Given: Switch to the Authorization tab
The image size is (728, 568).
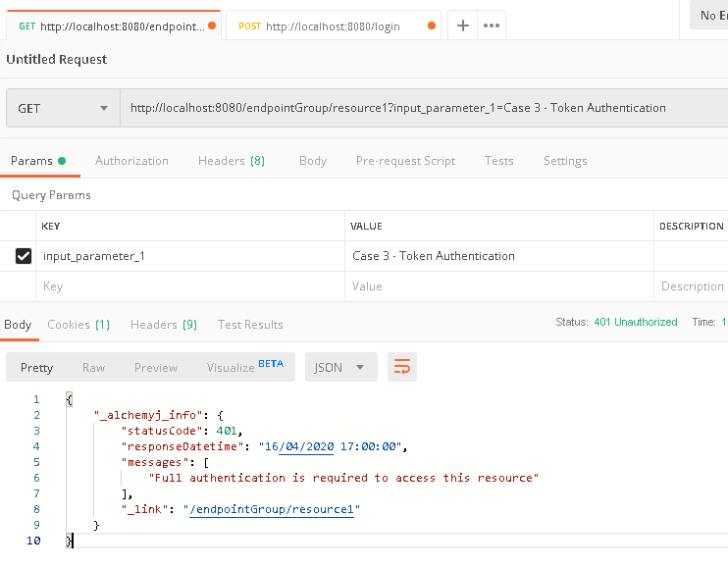Looking at the screenshot, I should click(131, 161).
